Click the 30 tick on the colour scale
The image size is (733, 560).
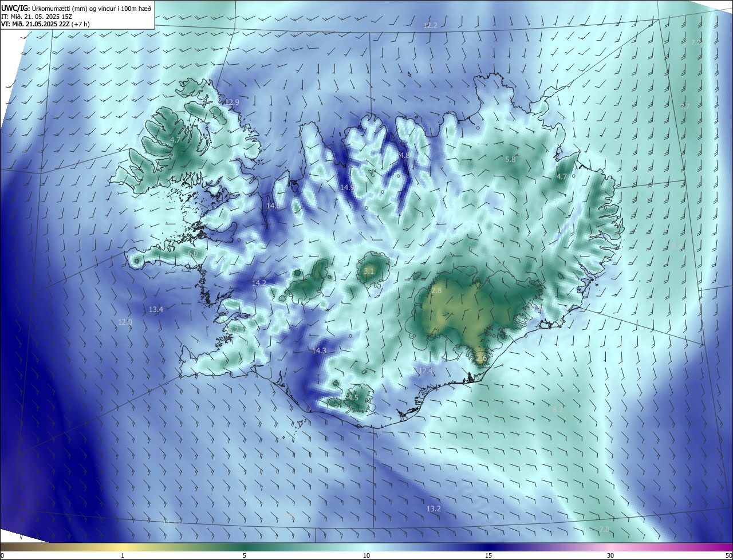click(x=610, y=555)
